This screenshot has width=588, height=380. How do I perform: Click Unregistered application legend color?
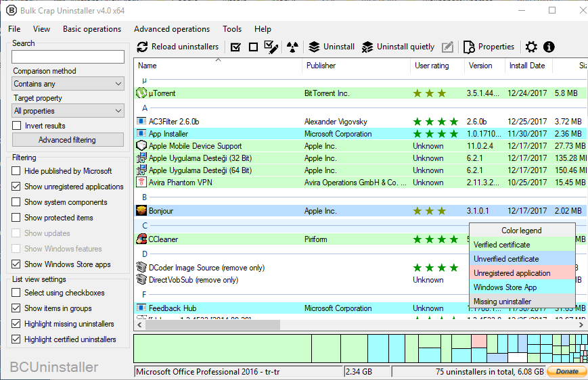[522, 272]
